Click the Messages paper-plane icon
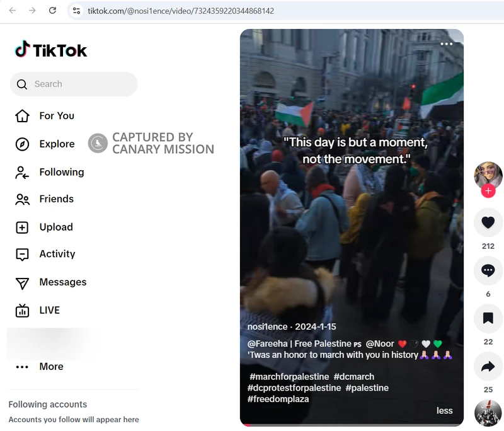The image size is (504, 431). [x=22, y=283]
